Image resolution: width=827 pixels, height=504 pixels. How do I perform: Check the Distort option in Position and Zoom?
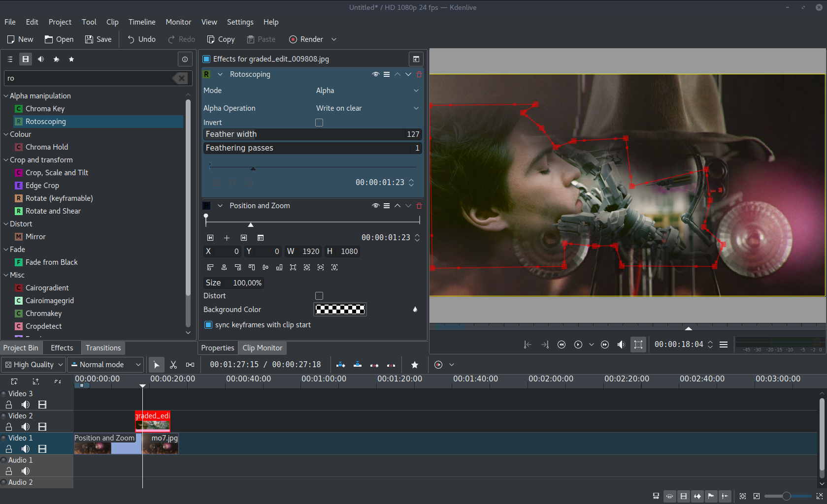319,296
